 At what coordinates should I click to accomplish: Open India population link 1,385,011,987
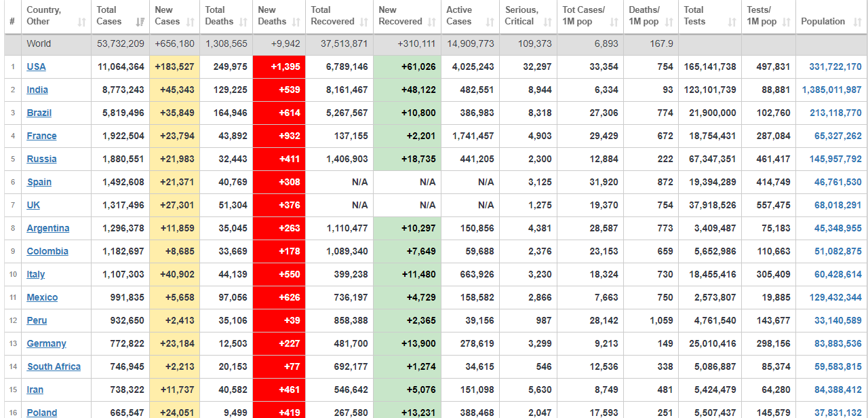click(x=831, y=90)
